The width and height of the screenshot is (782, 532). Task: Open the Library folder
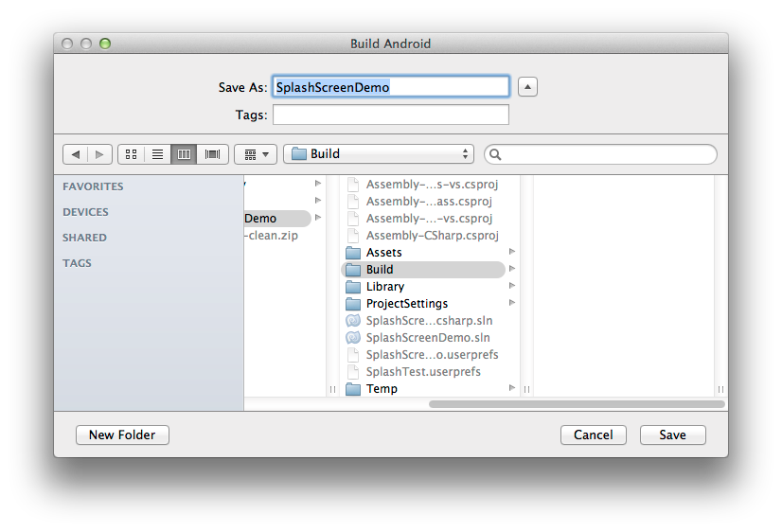pyautogui.click(x=385, y=287)
